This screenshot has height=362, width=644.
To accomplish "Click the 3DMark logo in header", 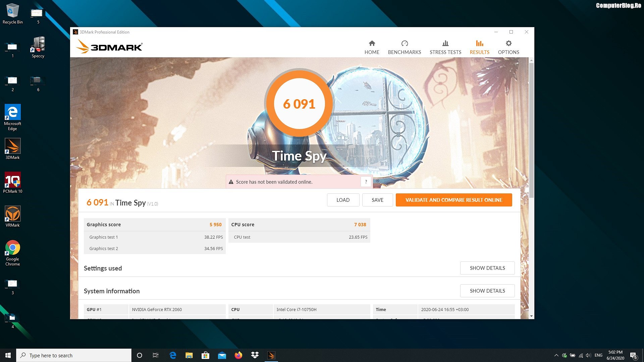I will click(109, 47).
